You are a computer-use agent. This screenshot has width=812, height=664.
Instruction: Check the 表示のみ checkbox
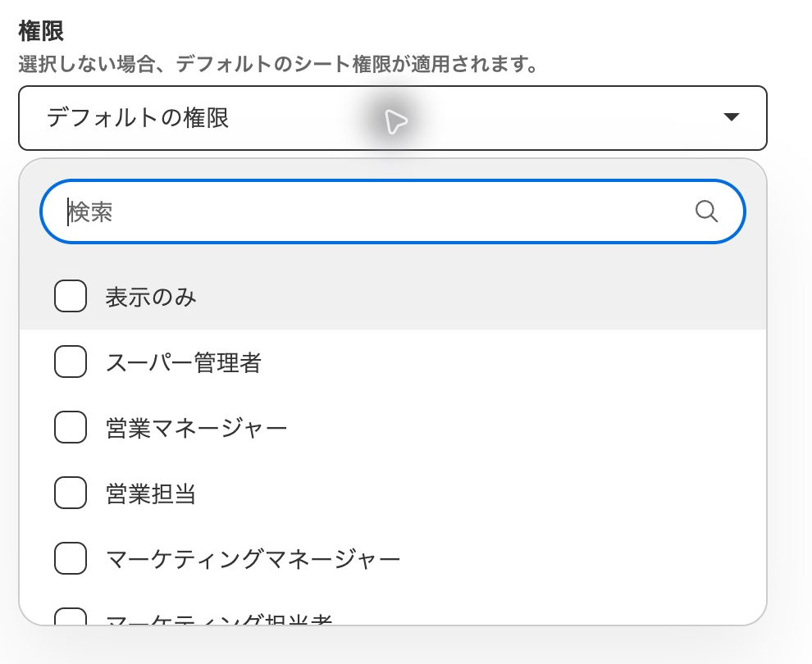[x=71, y=296]
